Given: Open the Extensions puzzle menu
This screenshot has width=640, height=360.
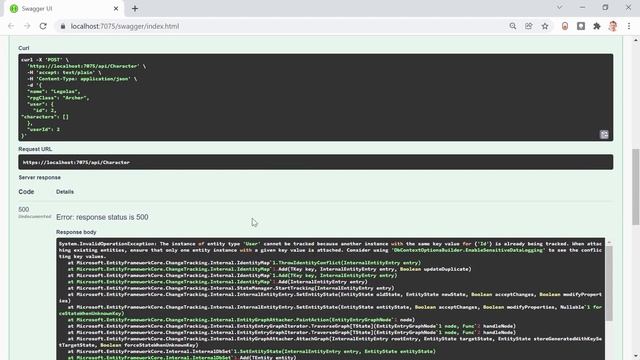Looking at the screenshot, I should [x=597, y=26].
